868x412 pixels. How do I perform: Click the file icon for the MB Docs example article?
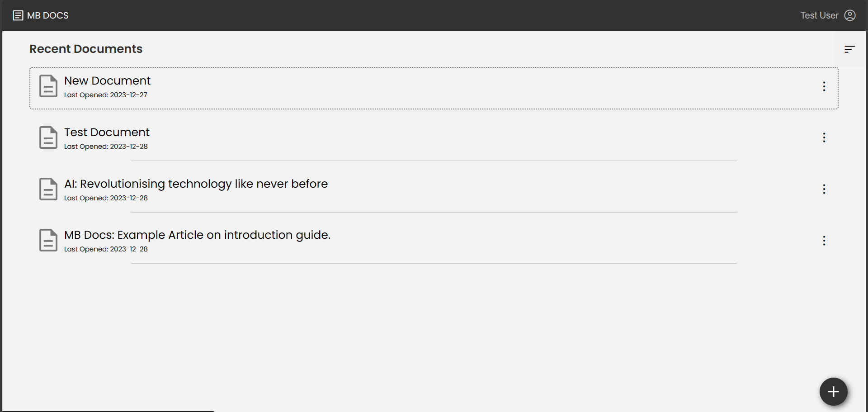[x=48, y=240]
